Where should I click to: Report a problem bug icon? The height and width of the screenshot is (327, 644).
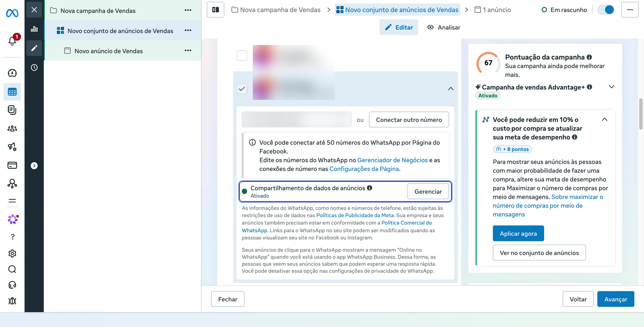(x=12, y=301)
